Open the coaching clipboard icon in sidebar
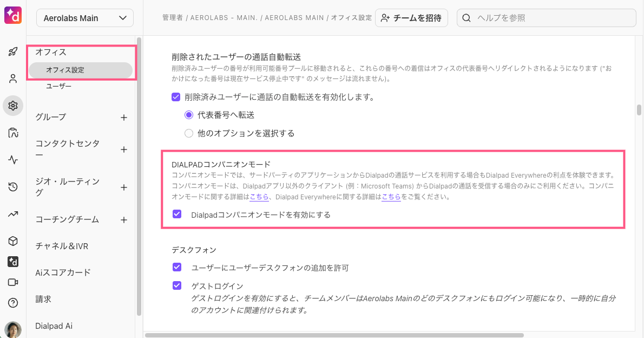This screenshot has width=644, height=338. point(13,133)
